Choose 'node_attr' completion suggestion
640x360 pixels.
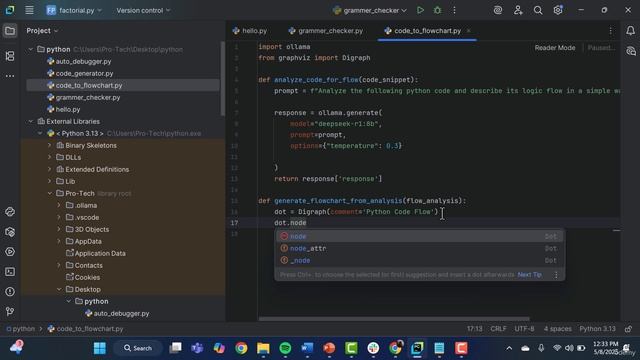coord(420,248)
